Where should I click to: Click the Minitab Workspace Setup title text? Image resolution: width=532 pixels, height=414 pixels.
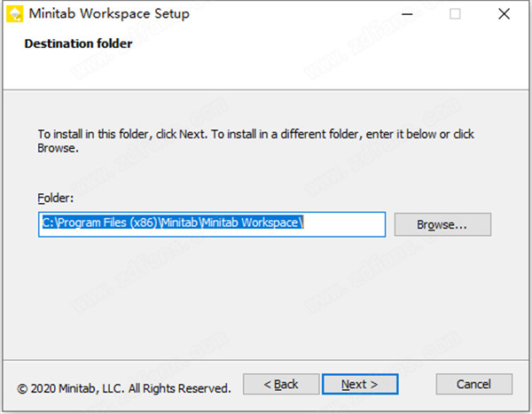tap(109, 14)
